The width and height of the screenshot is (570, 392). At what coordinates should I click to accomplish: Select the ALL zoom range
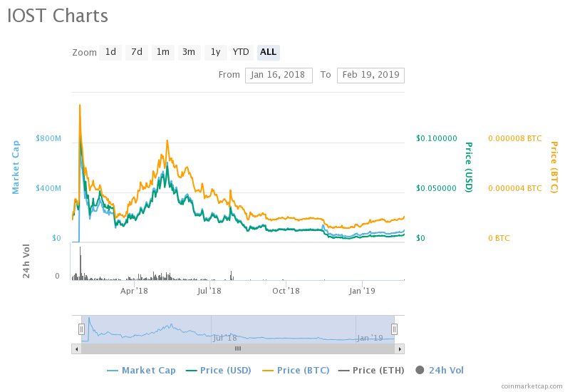269,52
